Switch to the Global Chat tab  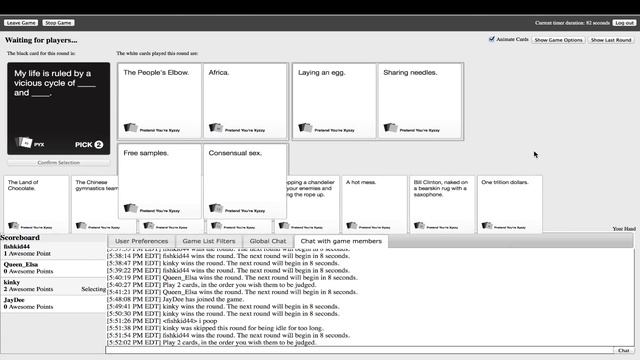pos(268,241)
